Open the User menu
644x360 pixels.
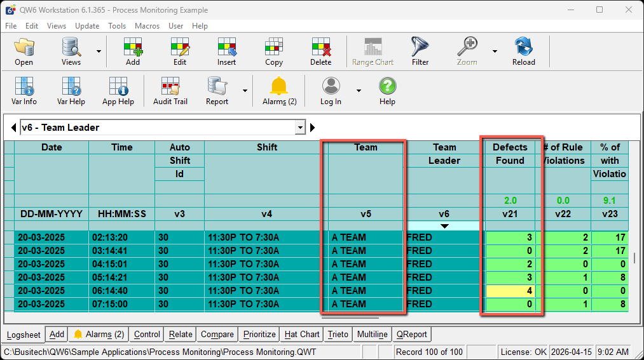click(176, 26)
